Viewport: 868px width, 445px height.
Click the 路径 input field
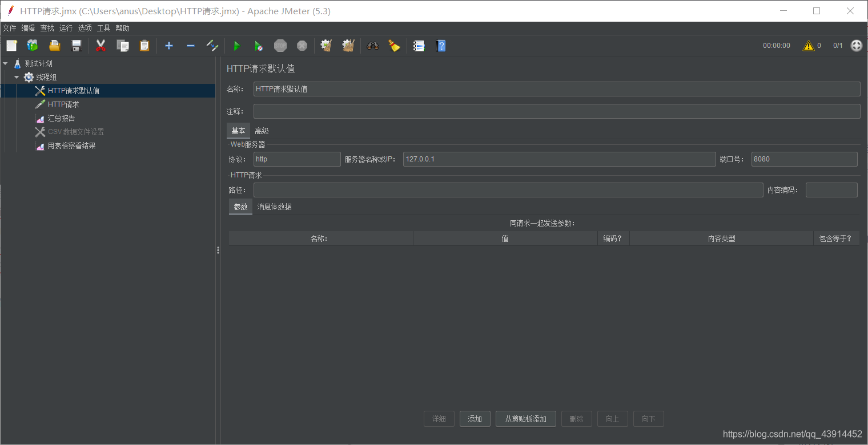coord(508,190)
